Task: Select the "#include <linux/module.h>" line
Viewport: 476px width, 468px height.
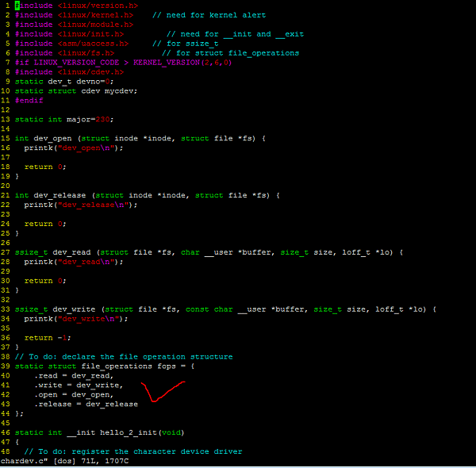Action: pos(74,25)
